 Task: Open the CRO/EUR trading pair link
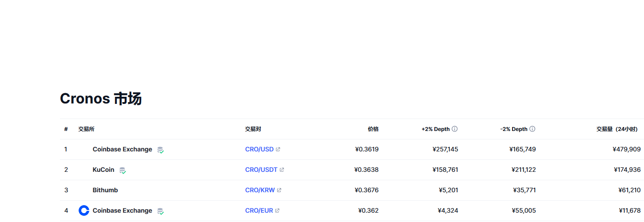point(259,210)
